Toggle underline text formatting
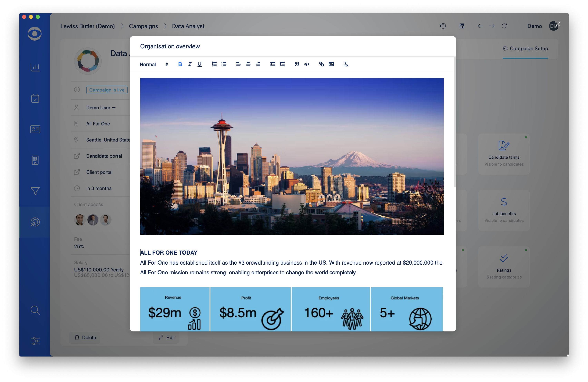 [199, 64]
